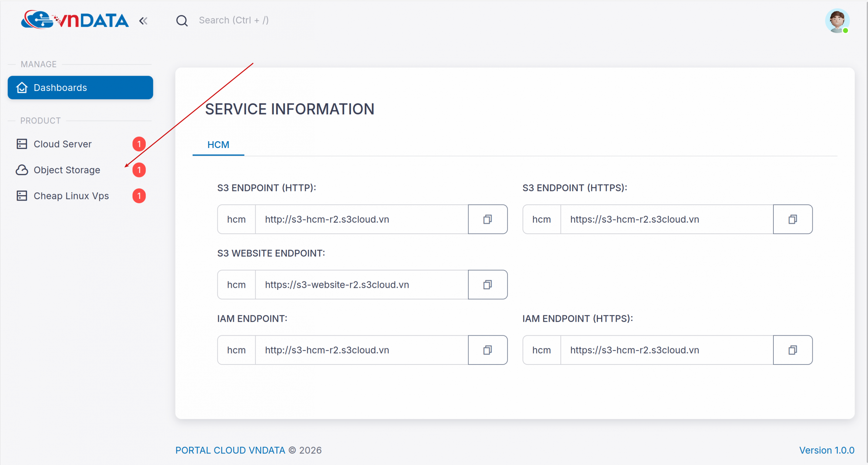This screenshot has width=868, height=465.
Task: Open the Dashboards menu item
Action: click(x=60, y=88)
